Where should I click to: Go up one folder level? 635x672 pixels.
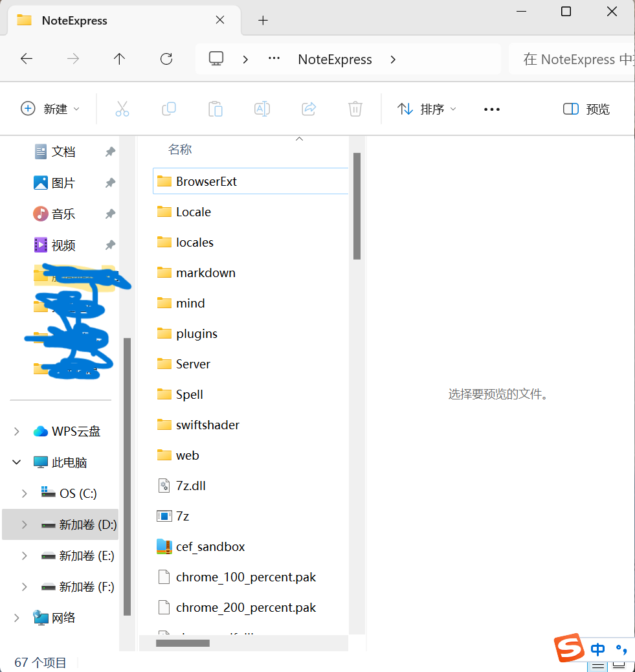coord(119,59)
